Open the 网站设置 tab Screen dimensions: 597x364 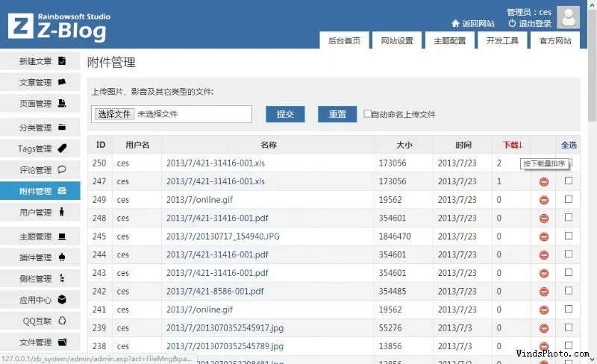397,40
